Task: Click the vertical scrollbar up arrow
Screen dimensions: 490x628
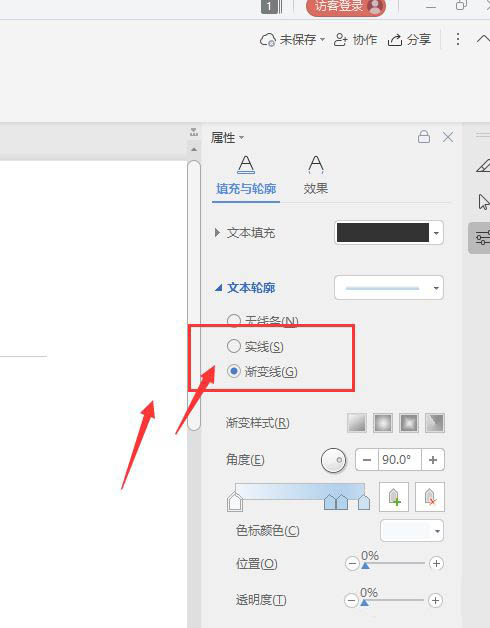Action: coord(194,149)
